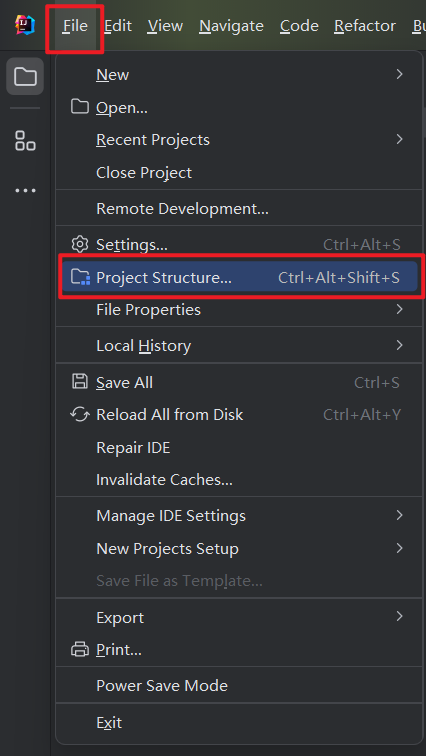Open the Project tool window folder icon
This screenshot has width=426, height=756.
point(25,76)
